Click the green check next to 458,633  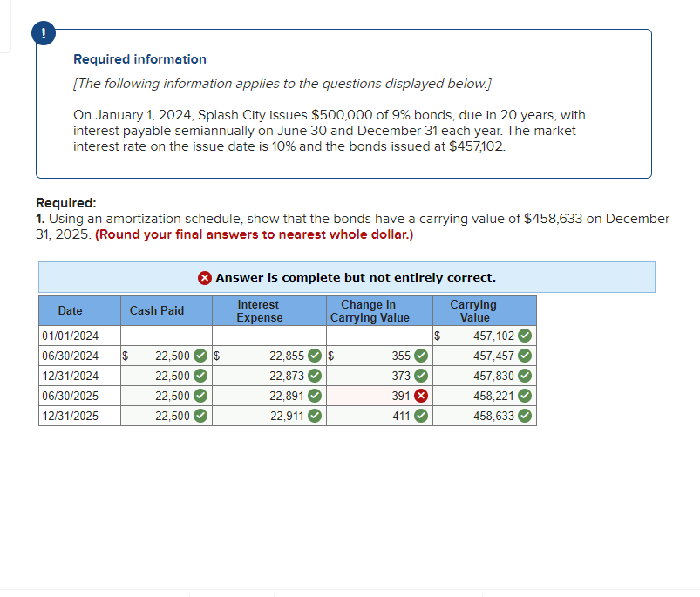click(x=525, y=416)
